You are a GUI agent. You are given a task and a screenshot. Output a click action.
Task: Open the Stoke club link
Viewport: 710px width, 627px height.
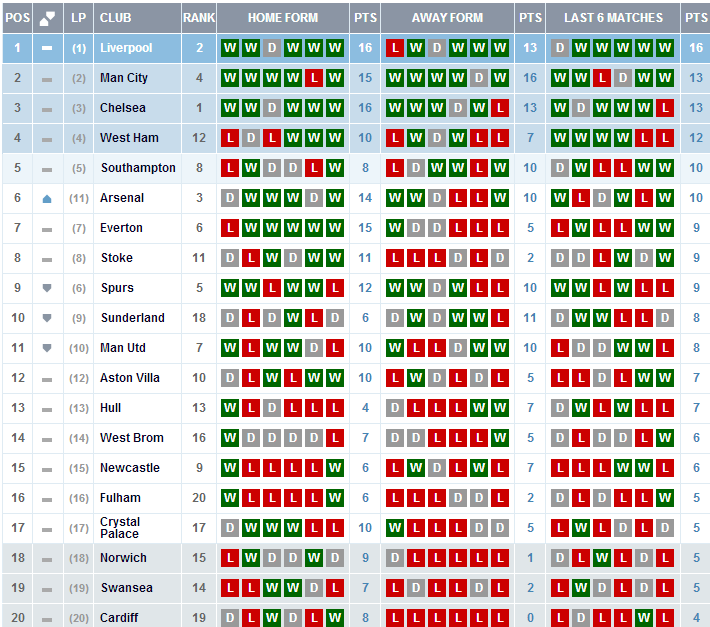click(117, 258)
